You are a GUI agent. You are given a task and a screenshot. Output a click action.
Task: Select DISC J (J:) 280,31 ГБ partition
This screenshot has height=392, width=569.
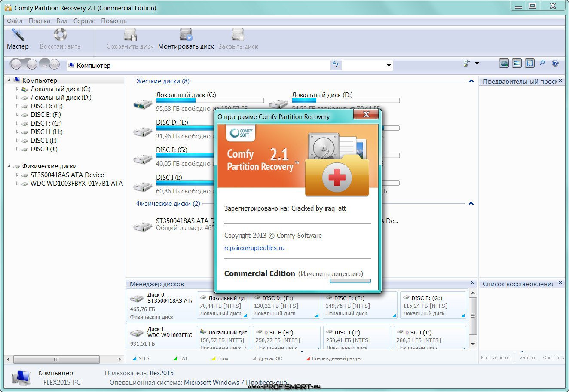430,338
